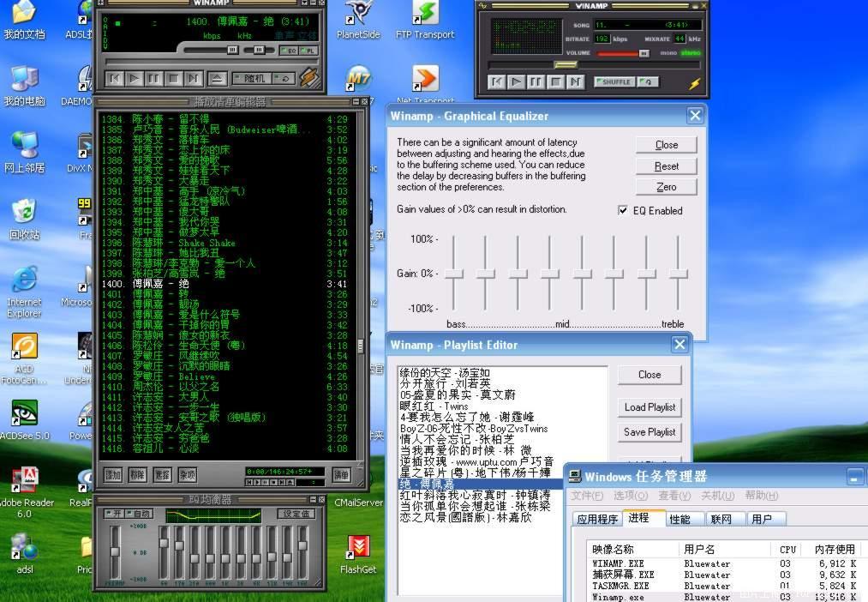Open the 设定值 presets menu in equalizer
Image resolution: width=868 pixels, height=602 pixels.
pyautogui.click(x=296, y=514)
